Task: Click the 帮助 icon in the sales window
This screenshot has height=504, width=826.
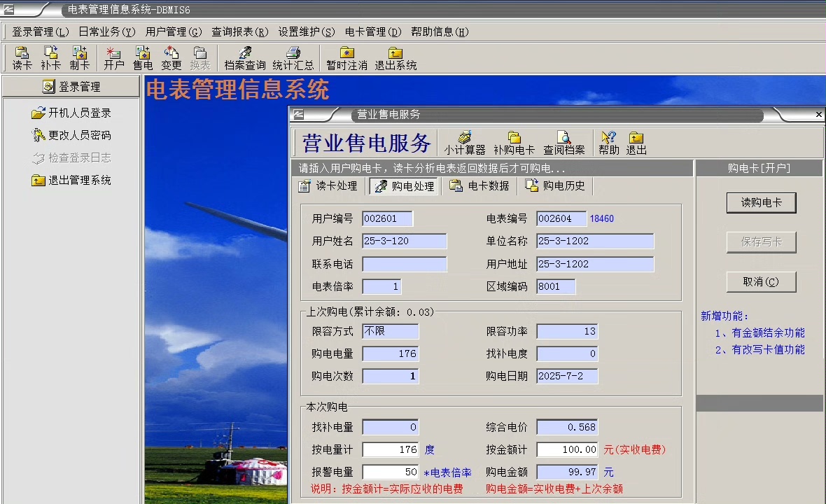Action: pos(608,143)
